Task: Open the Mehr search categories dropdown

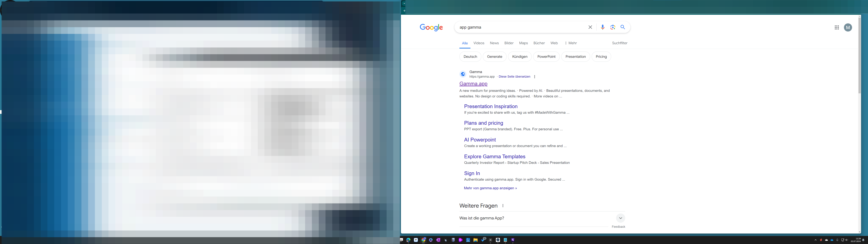Action: (x=571, y=43)
